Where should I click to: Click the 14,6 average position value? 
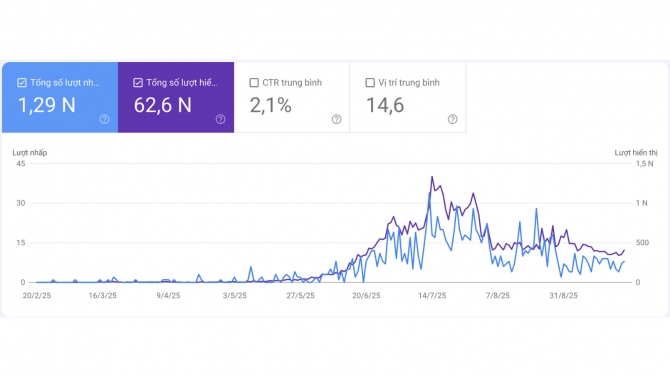tap(385, 105)
